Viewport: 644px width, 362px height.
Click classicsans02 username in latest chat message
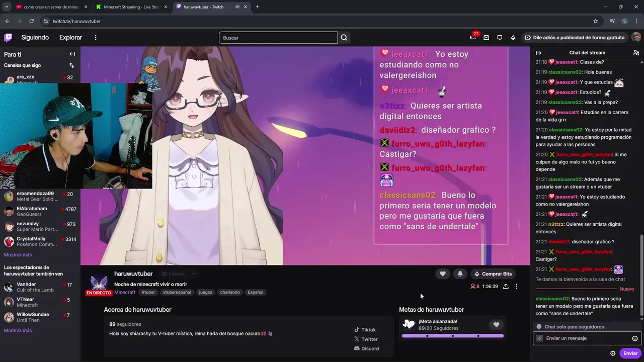click(x=552, y=299)
